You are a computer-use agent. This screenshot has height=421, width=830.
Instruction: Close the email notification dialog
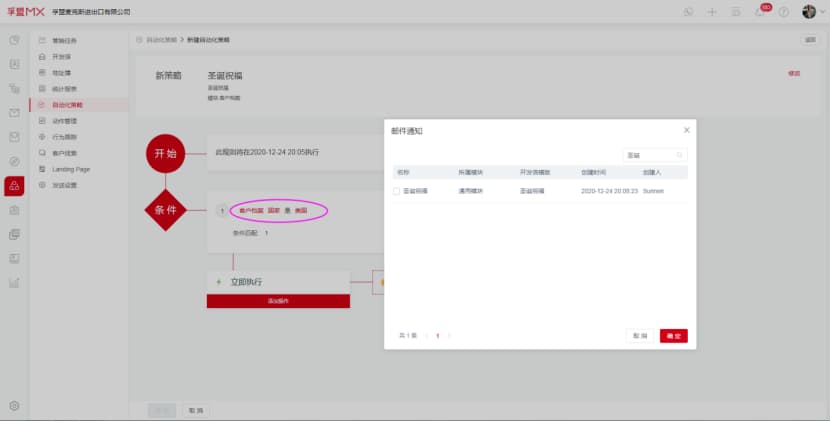(686, 130)
